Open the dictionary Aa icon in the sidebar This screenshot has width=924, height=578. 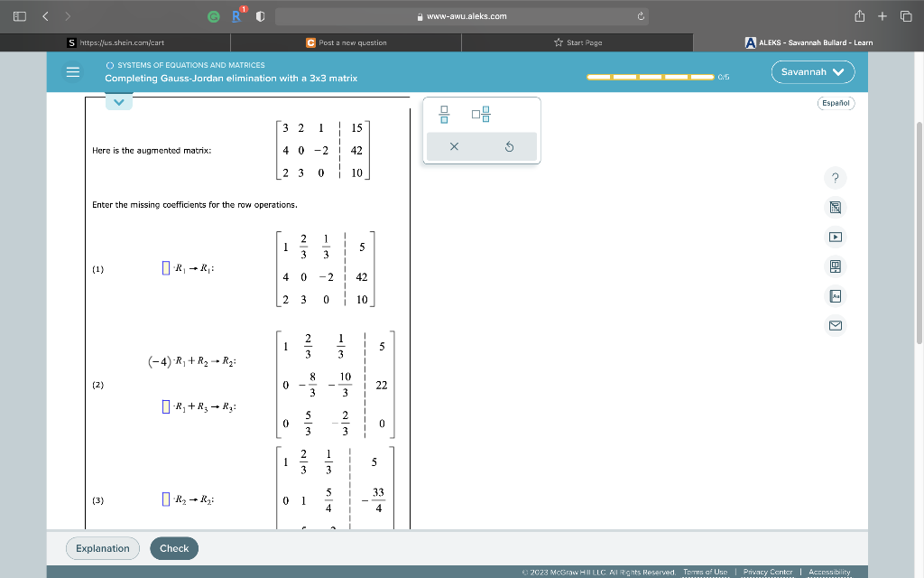pyautogui.click(x=835, y=295)
